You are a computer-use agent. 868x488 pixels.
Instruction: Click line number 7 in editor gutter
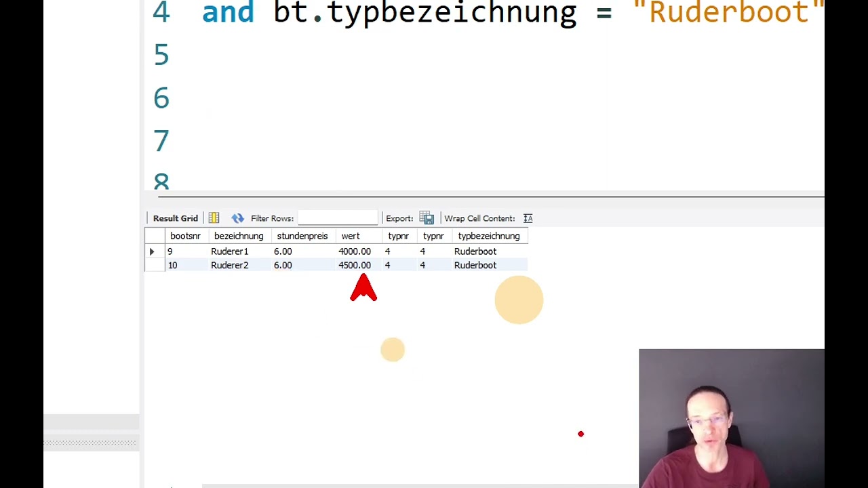click(x=161, y=141)
